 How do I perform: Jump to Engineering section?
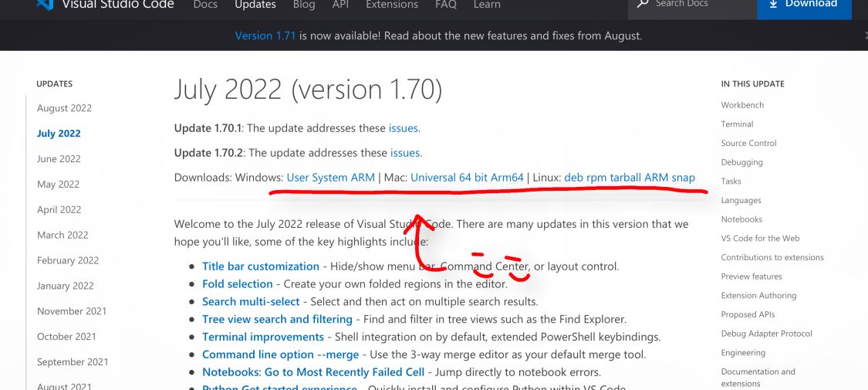coord(743,353)
